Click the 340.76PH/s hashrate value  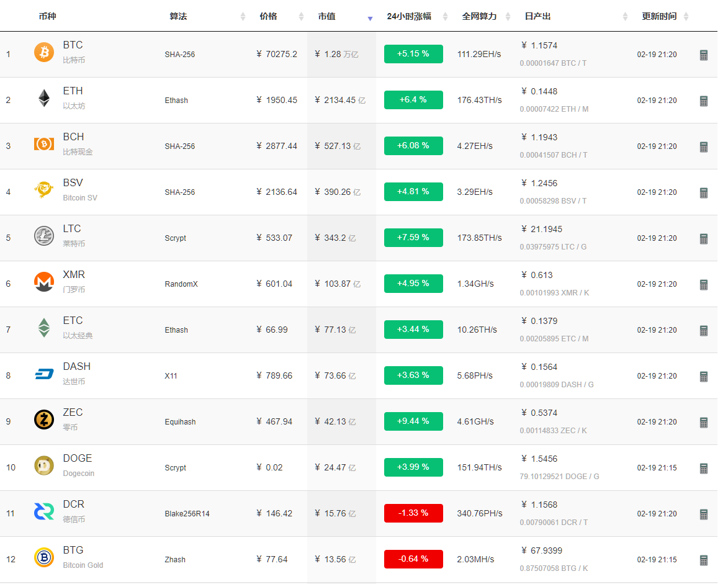[x=480, y=513]
